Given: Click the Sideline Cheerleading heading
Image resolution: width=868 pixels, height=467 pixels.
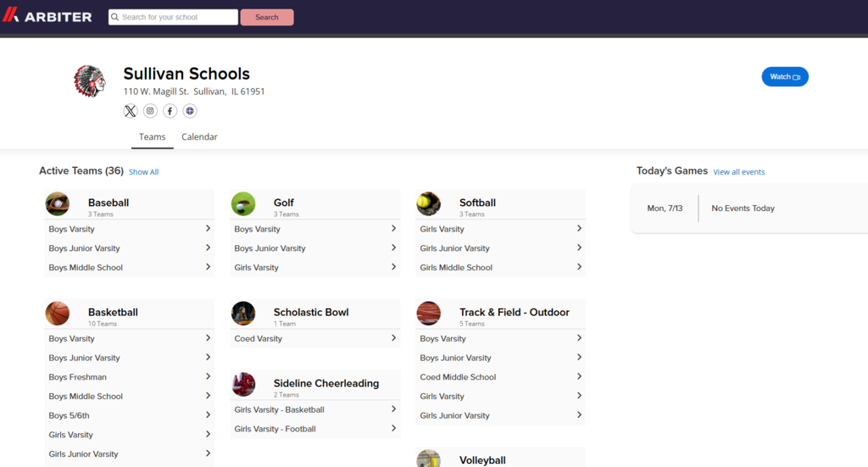Looking at the screenshot, I should 326,383.
